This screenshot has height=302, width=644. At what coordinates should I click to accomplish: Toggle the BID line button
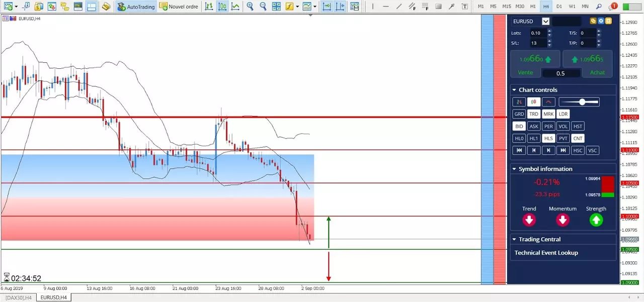[519, 126]
